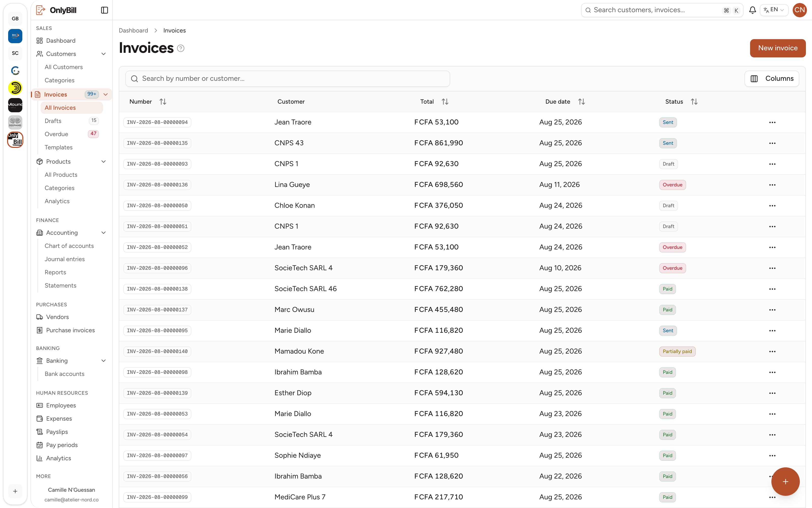Image resolution: width=812 pixels, height=508 pixels.
Task: Open Journal entries
Action: [64, 259]
